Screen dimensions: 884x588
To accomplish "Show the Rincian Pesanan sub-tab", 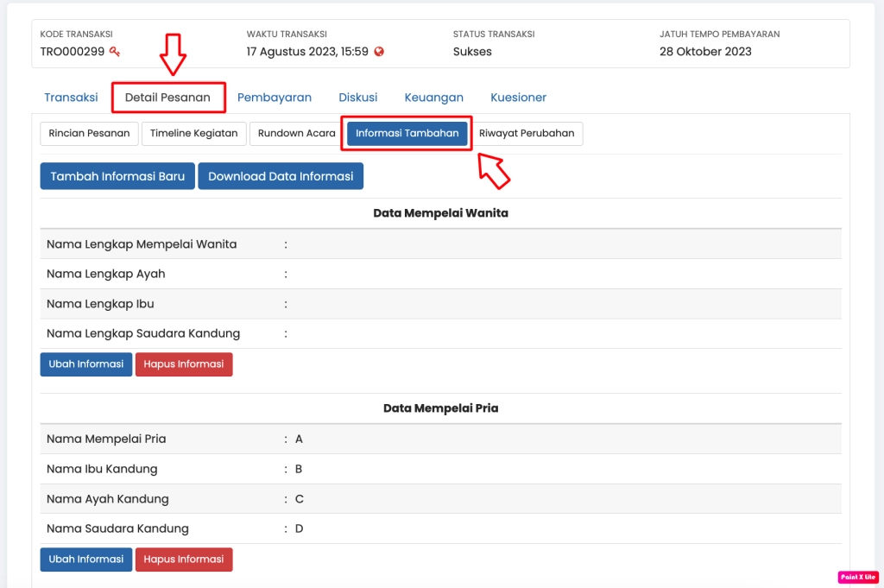I will (89, 134).
